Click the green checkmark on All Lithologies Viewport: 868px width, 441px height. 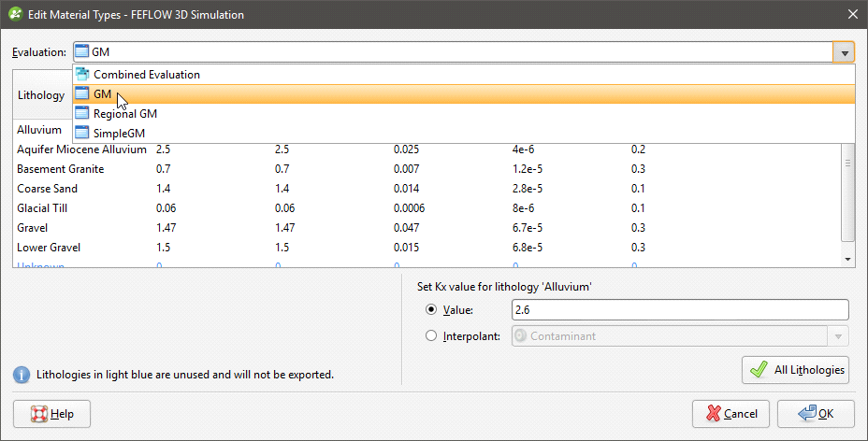[x=759, y=370]
